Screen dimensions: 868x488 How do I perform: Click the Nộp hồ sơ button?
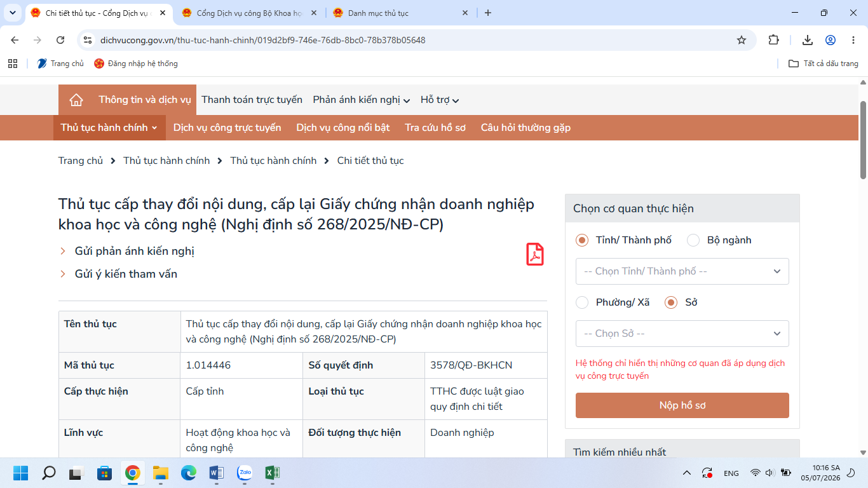[x=682, y=405]
